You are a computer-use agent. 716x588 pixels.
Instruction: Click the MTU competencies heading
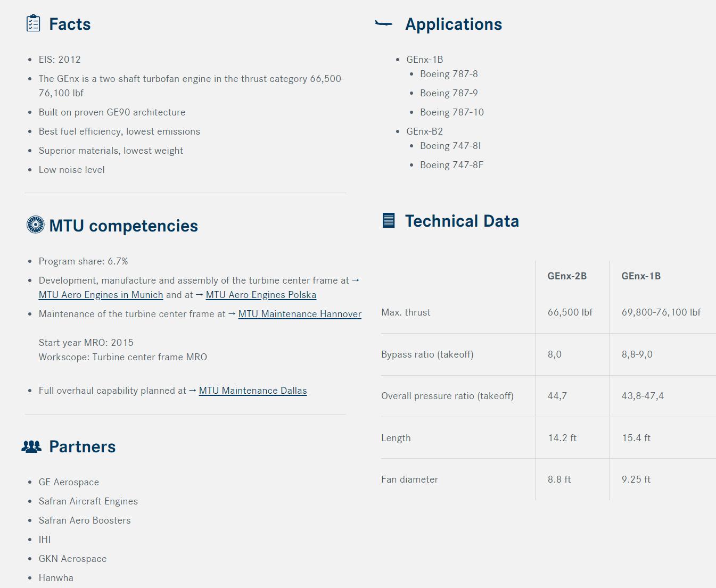pyautogui.click(x=124, y=226)
